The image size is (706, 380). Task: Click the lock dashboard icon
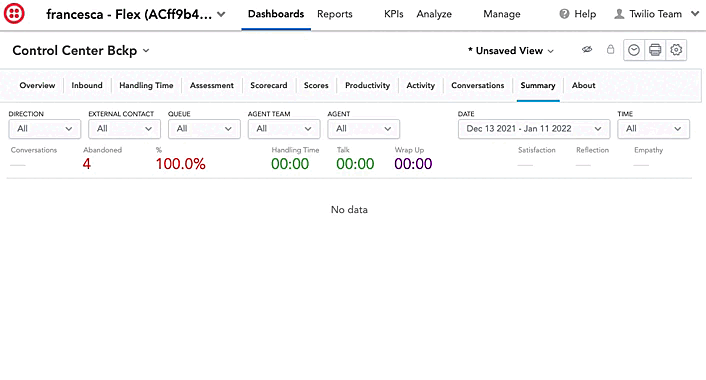[610, 49]
